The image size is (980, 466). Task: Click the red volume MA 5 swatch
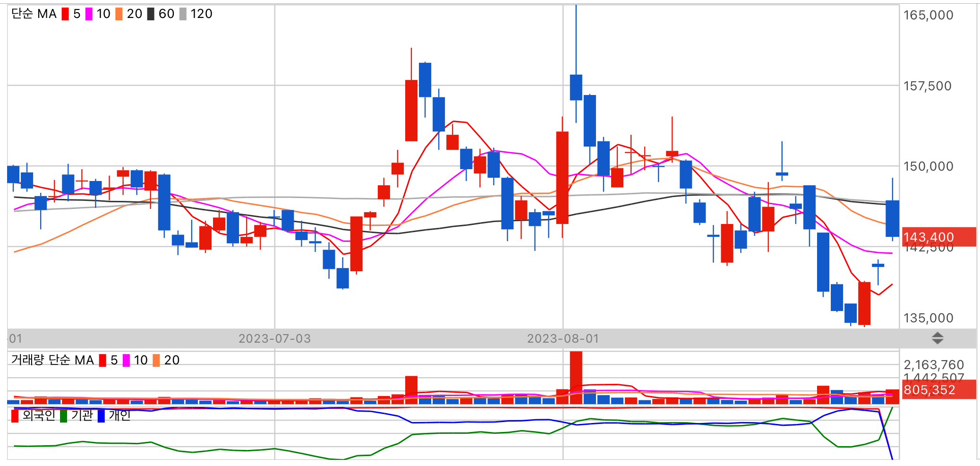click(102, 361)
